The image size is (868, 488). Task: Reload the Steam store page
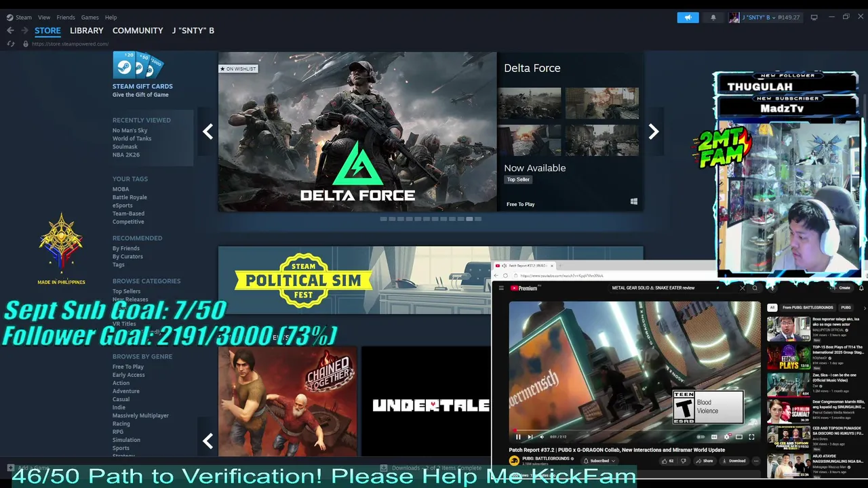[x=10, y=44]
